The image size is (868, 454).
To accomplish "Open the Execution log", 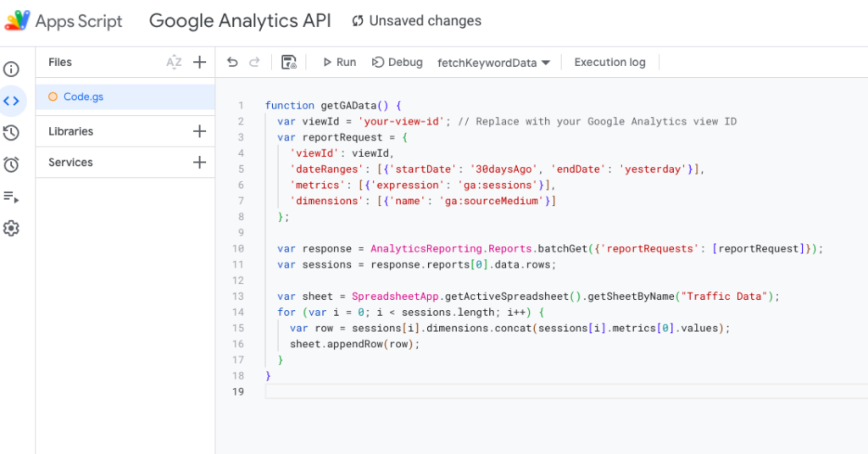I will tap(609, 63).
